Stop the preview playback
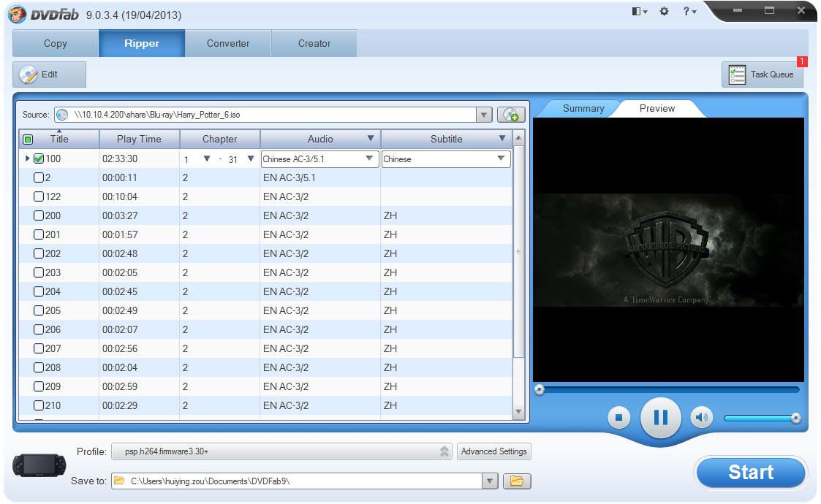The width and height of the screenshot is (821, 504). coord(618,417)
